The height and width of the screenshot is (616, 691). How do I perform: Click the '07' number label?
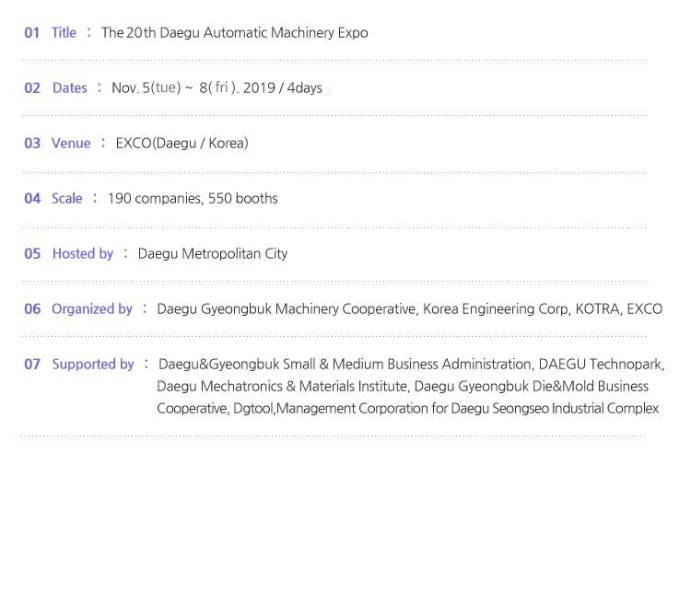(x=32, y=364)
